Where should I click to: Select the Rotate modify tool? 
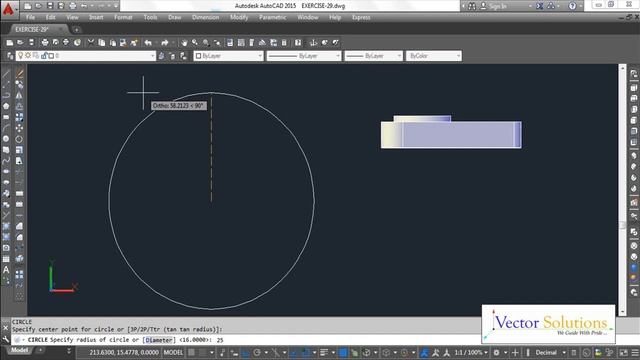19,139
